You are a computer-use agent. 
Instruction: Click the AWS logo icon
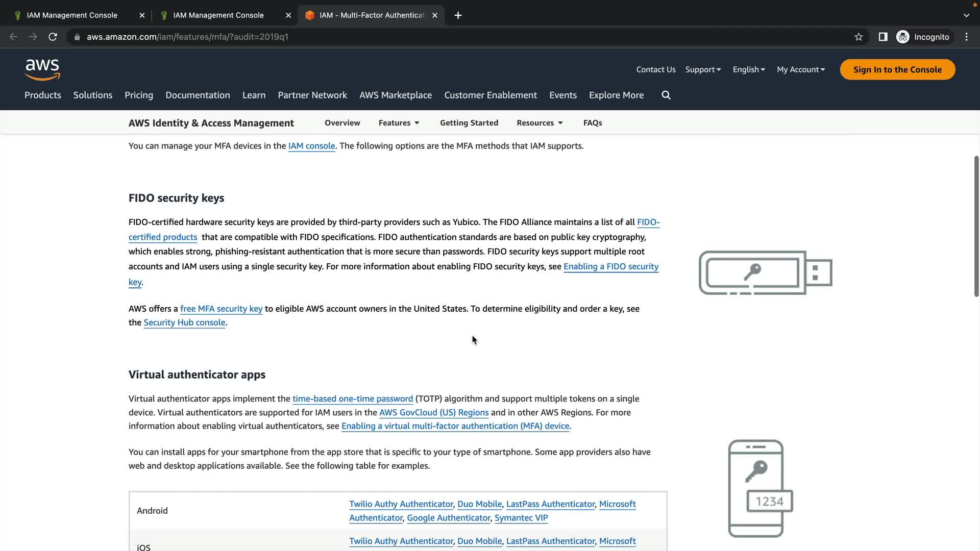tap(42, 69)
